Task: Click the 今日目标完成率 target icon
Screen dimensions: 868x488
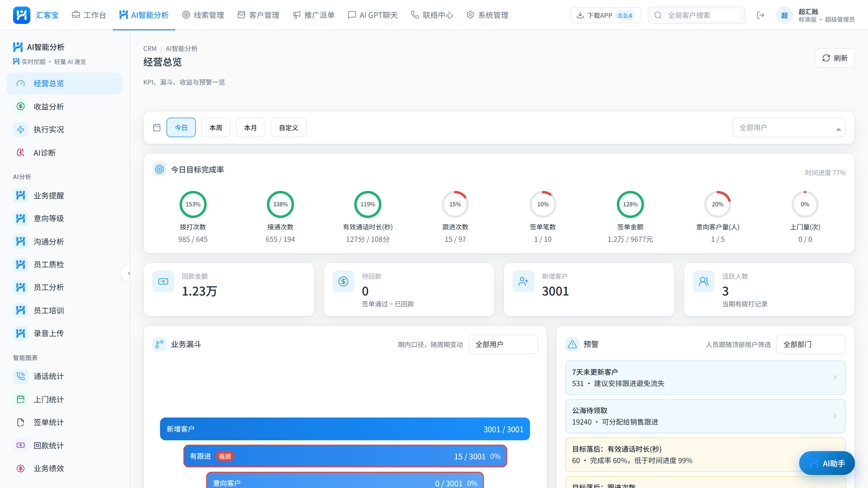Action: point(159,169)
